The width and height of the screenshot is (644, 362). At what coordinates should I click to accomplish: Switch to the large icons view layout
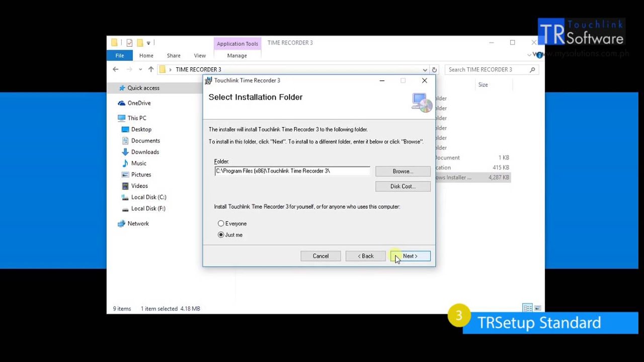pos(538,308)
